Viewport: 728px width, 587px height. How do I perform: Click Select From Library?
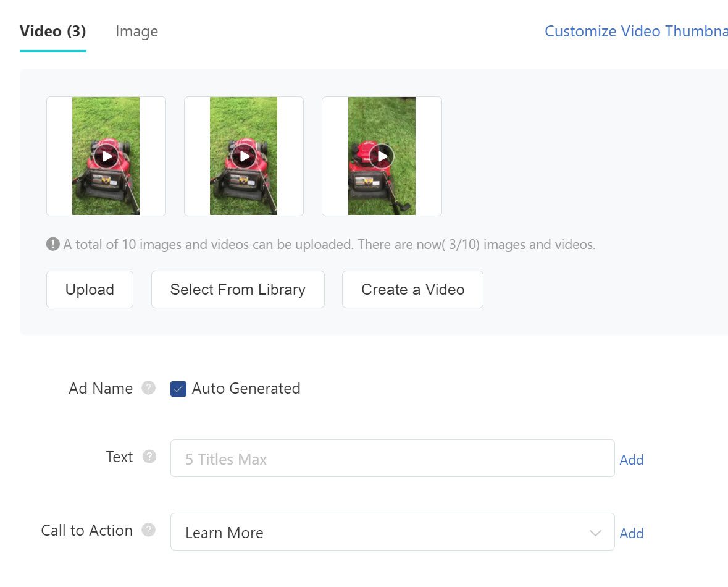238,289
